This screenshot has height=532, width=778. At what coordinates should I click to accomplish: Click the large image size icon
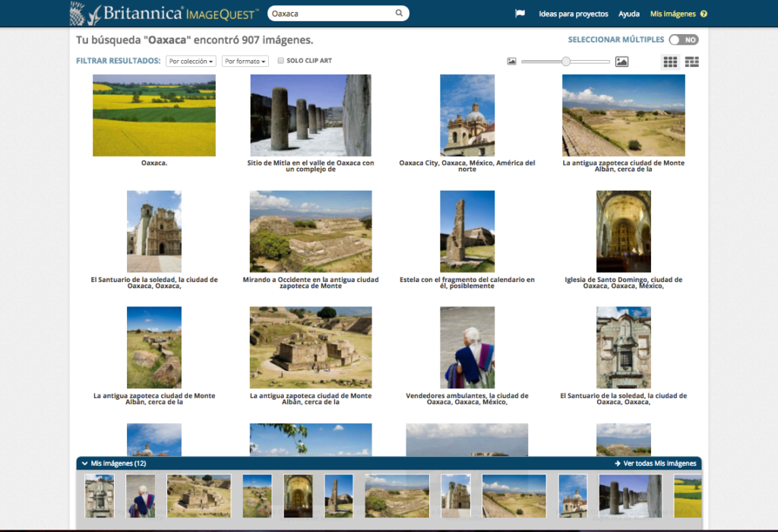coord(621,62)
